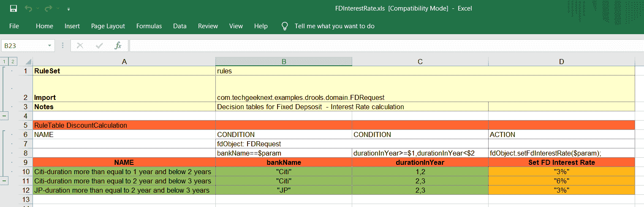Undo the last action
The image size is (644, 207).
pos(28,8)
